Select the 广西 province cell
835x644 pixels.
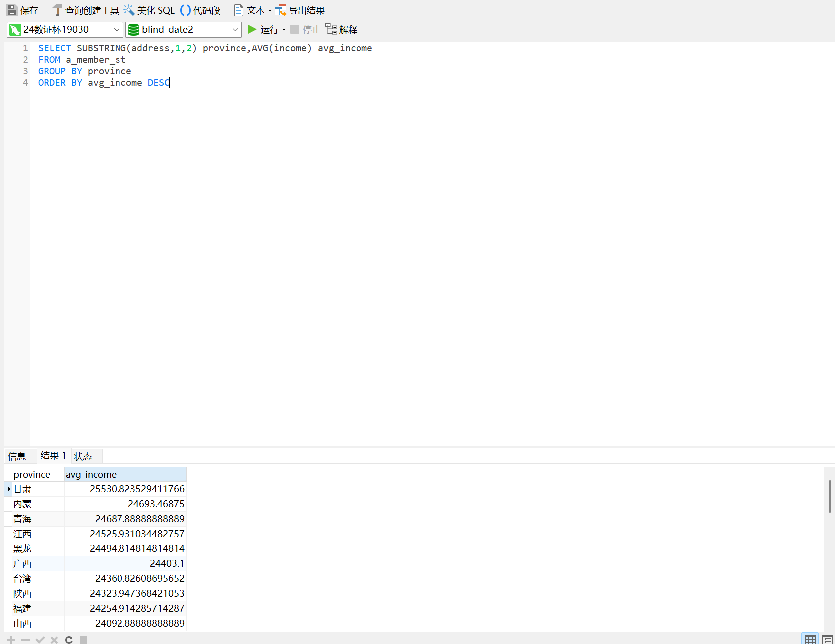tap(38, 564)
